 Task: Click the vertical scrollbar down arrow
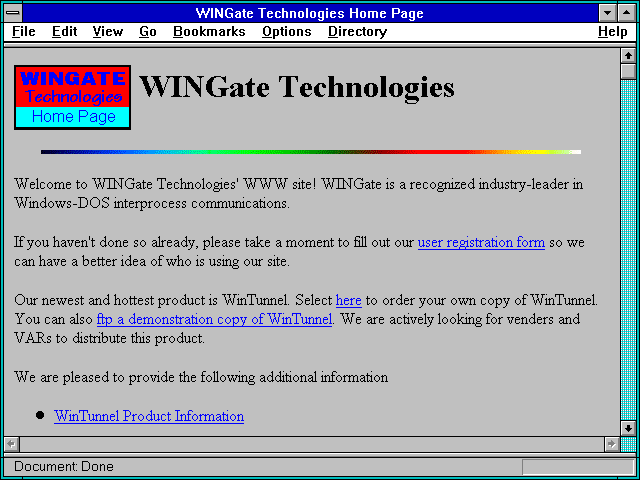628,428
